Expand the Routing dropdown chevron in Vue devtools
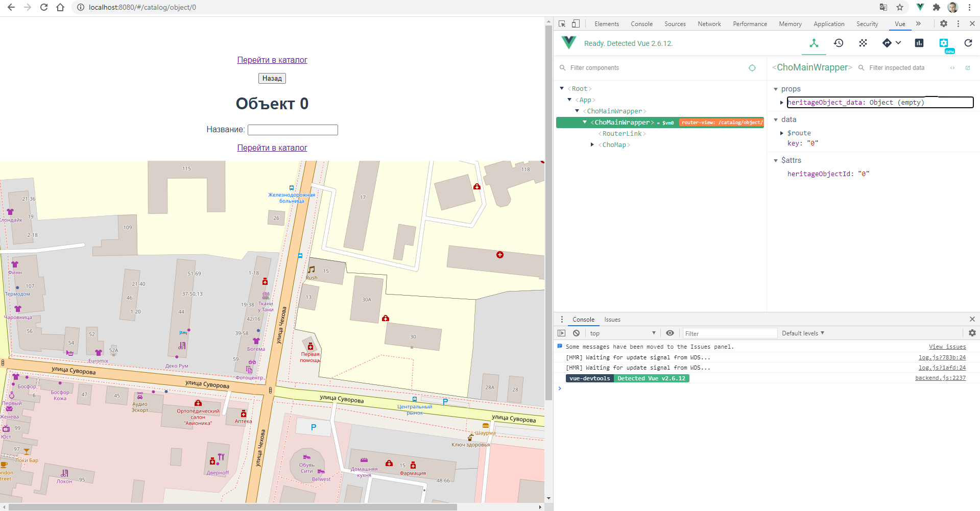Screen dimensions: 980x511 tap(898, 43)
